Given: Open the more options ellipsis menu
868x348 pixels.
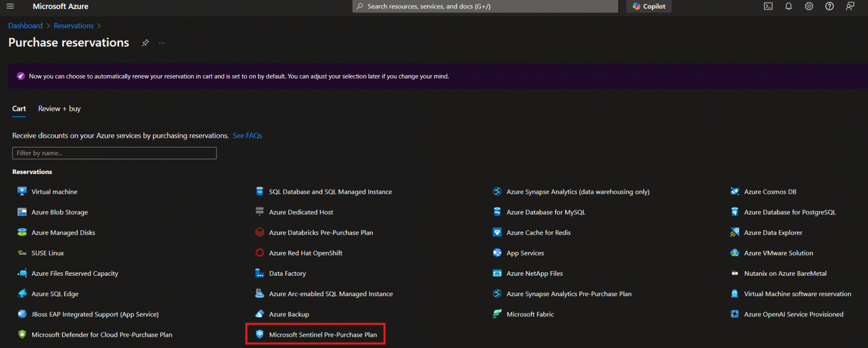Looking at the screenshot, I should point(162,43).
